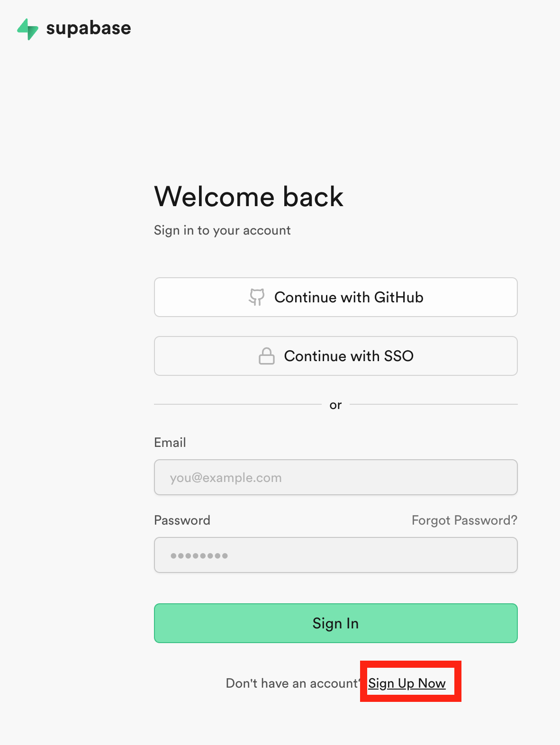Click the GitHub octocat icon
This screenshot has height=745, width=560.
[x=257, y=297]
